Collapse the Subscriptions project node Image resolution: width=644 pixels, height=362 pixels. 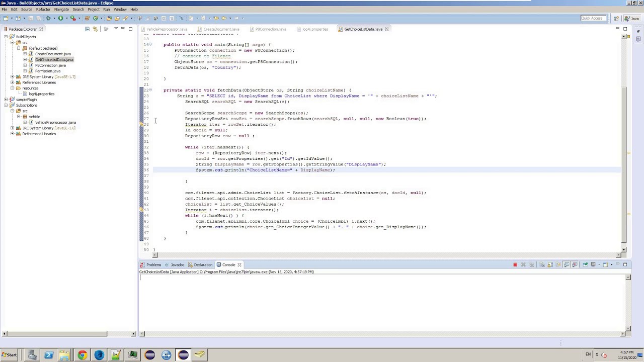click(x=6, y=105)
